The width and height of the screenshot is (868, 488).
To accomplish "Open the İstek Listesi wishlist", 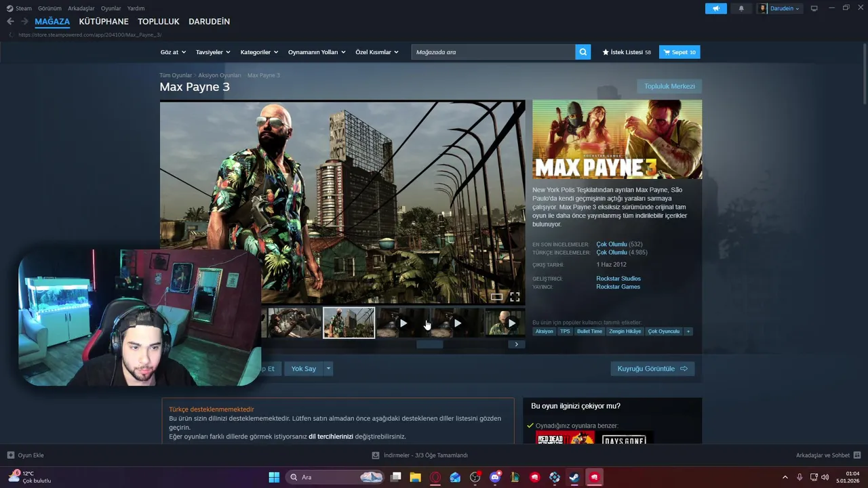I will coord(627,52).
